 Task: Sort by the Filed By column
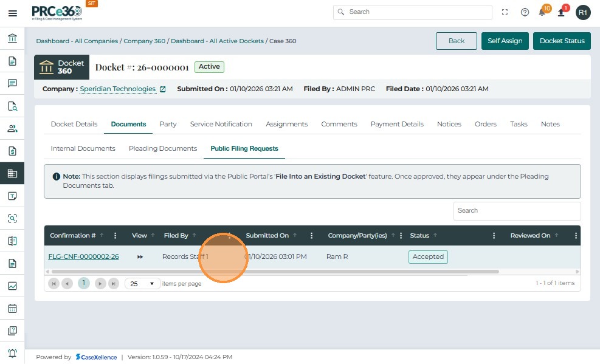tap(176, 236)
